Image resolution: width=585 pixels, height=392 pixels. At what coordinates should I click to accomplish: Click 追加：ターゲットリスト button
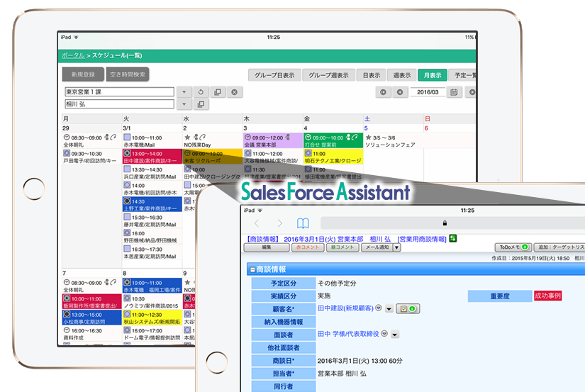(559, 247)
